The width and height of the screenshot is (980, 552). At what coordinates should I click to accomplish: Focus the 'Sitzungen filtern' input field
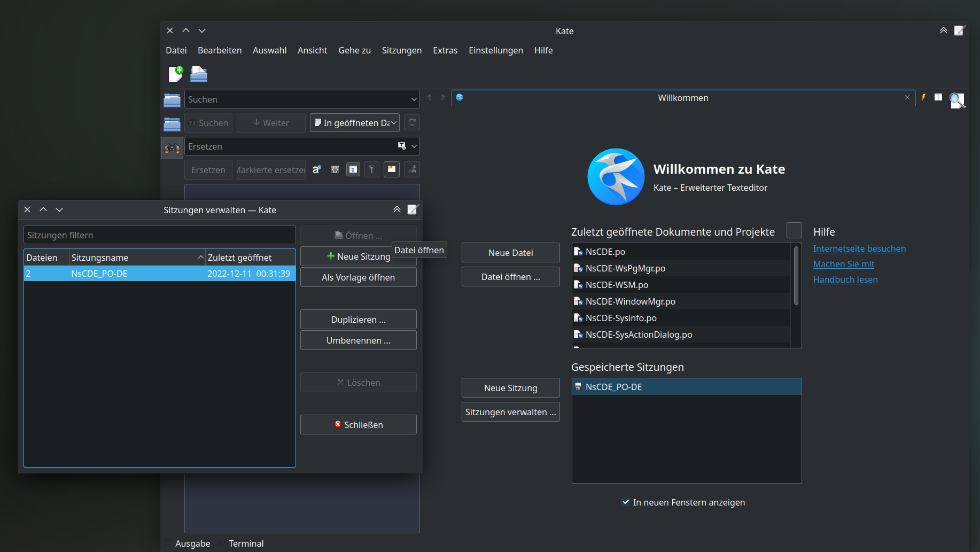point(160,235)
